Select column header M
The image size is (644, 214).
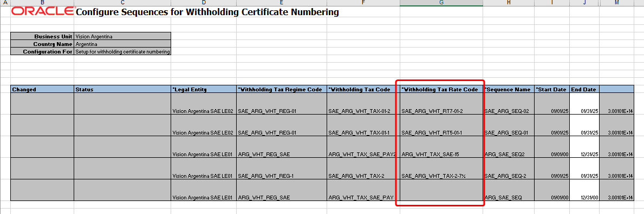coord(617,3)
